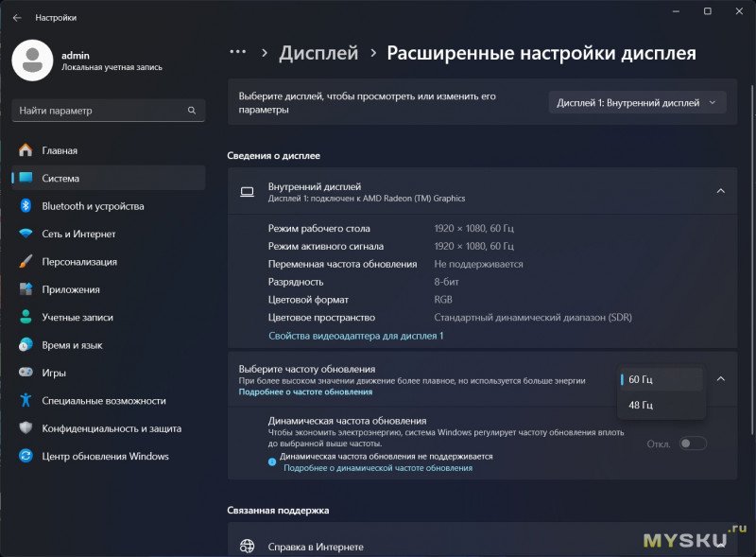Image resolution: width=756 pixels, height=557 pixels.
Task: Click the three-dot breadcrumb overflow button
Action: 238,53
